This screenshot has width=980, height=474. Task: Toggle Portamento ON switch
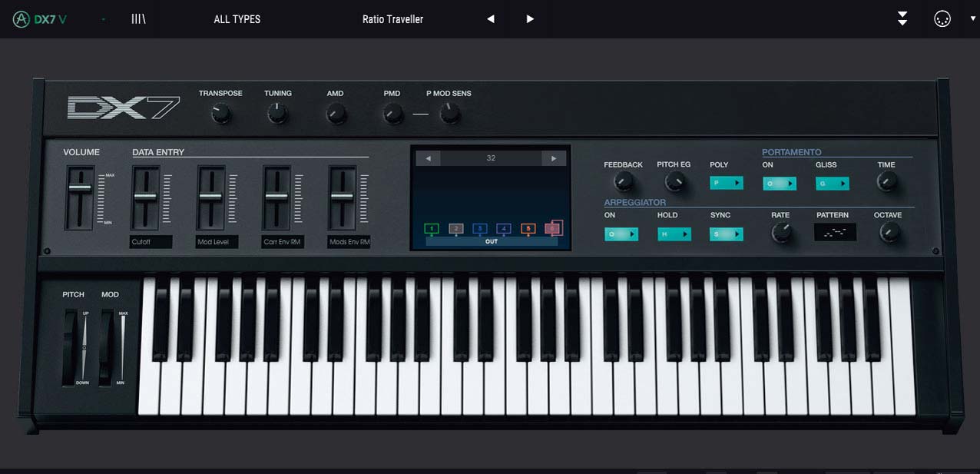(x=780, y=184)
